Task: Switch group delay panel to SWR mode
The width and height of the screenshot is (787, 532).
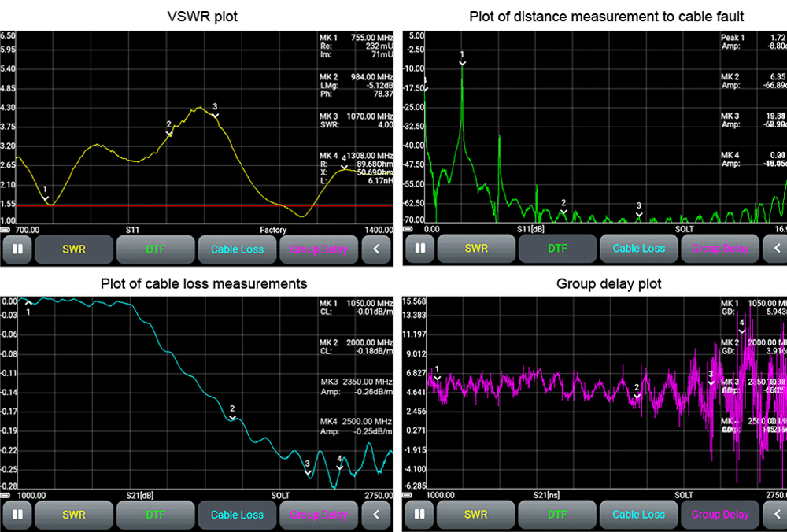Action: tap(476, 515)
